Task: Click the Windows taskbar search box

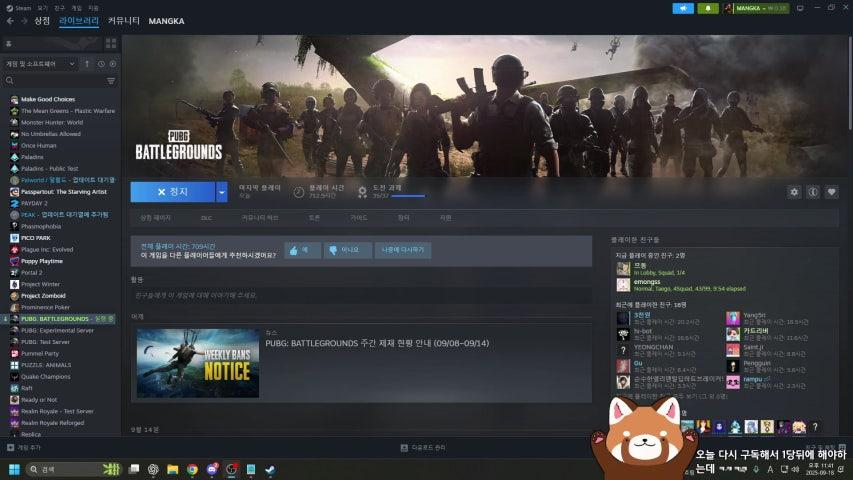Action: coord(73,469)
